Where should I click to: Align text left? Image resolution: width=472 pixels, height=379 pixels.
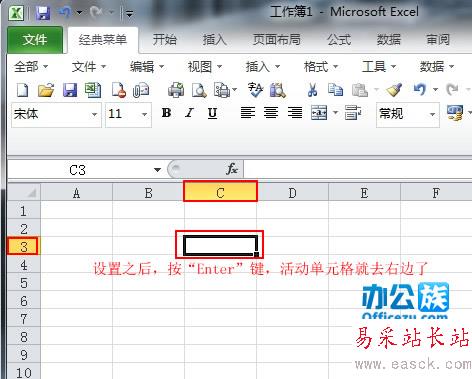click(x=248, y=113)
